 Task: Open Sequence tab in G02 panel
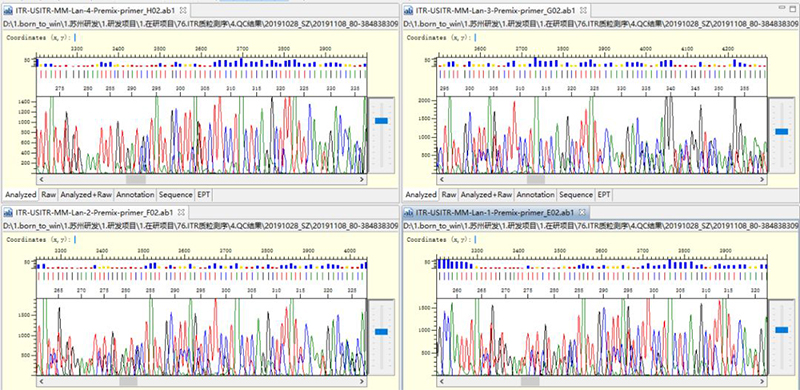(x=576, y=194)
